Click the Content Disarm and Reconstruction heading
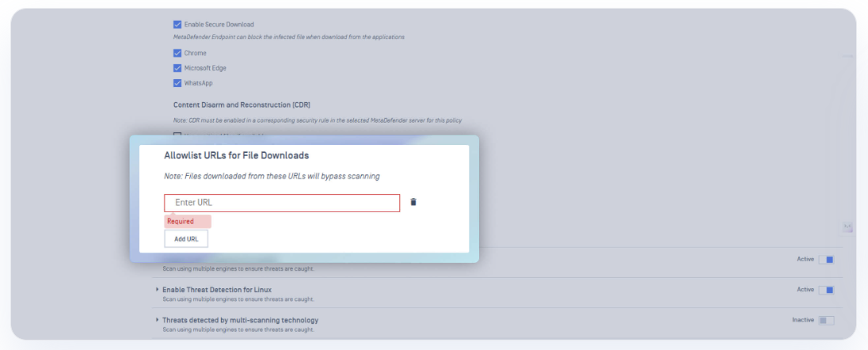 point(242,105)
